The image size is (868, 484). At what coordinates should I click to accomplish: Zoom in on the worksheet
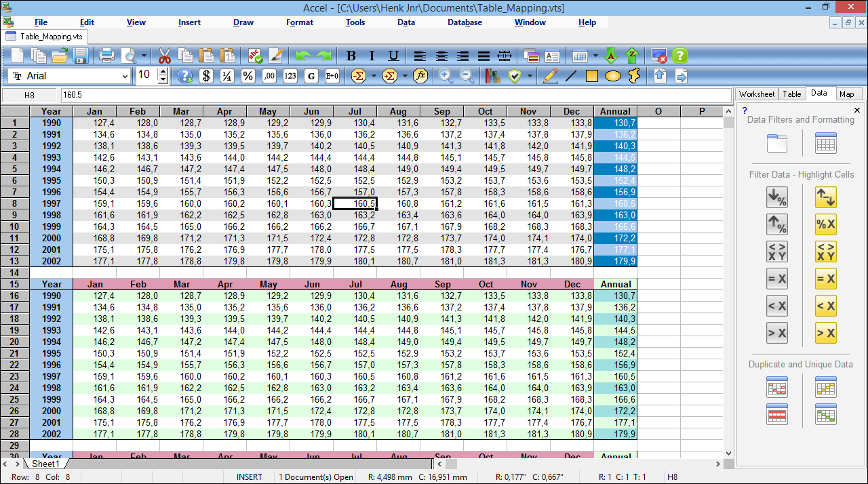tap(446, 76)
